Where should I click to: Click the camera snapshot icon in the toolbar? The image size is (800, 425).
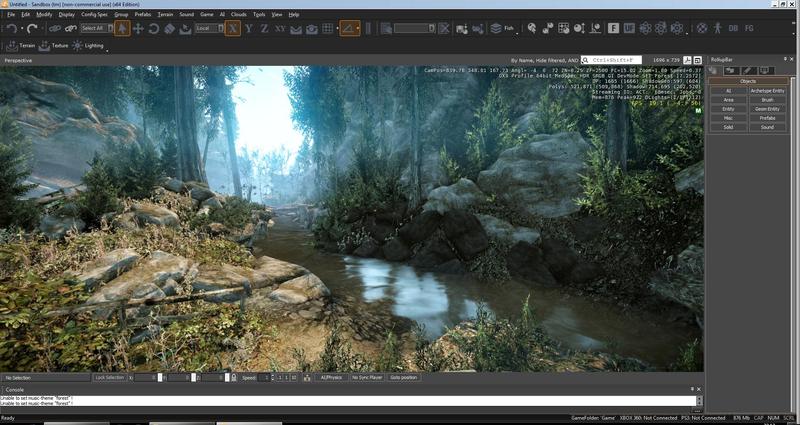tap(312, 29)
